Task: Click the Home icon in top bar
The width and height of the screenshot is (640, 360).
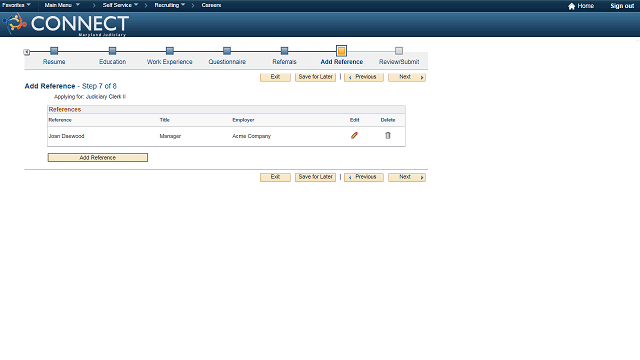Action: pyautogui.click(x=571, y=6)
